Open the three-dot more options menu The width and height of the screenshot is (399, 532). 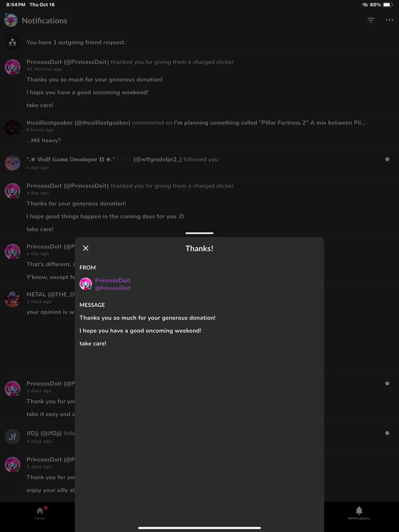389,20
